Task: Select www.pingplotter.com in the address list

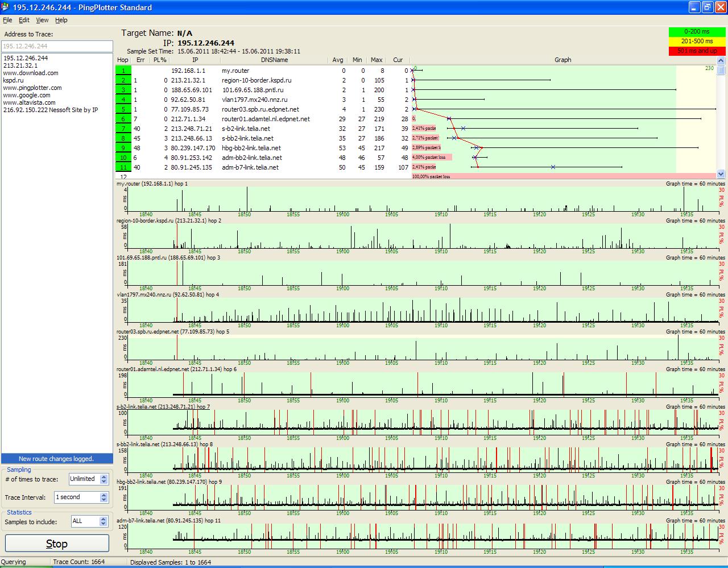Action: (32, 88)
